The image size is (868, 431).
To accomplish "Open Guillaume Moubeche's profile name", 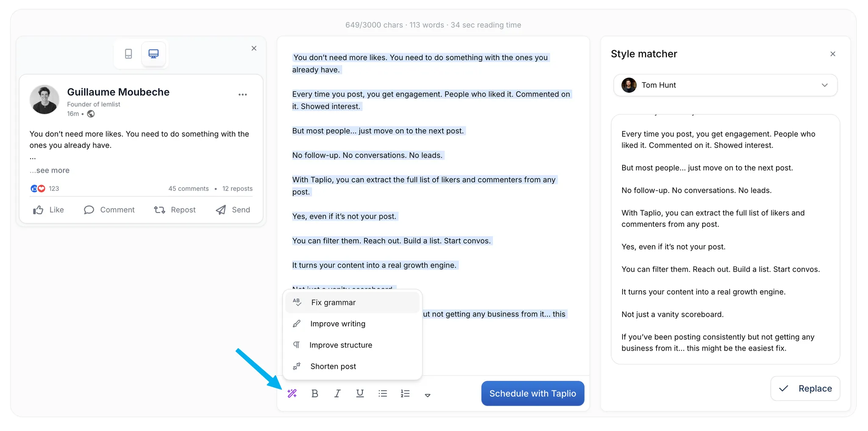I will click(x=118, y=92).
